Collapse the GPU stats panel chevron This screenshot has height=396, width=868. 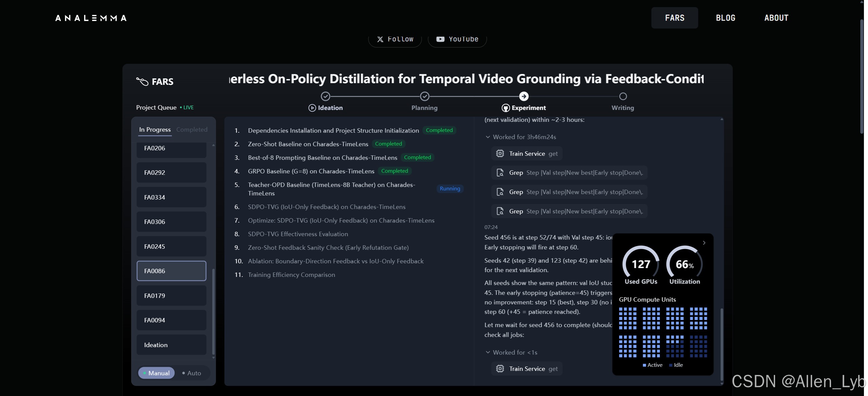704,243
